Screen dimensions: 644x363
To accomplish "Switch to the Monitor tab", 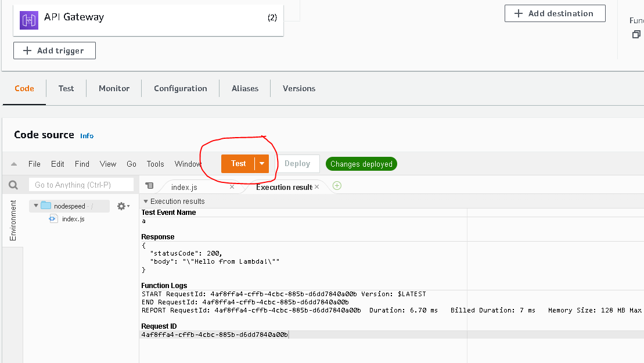I will point(114,88).
